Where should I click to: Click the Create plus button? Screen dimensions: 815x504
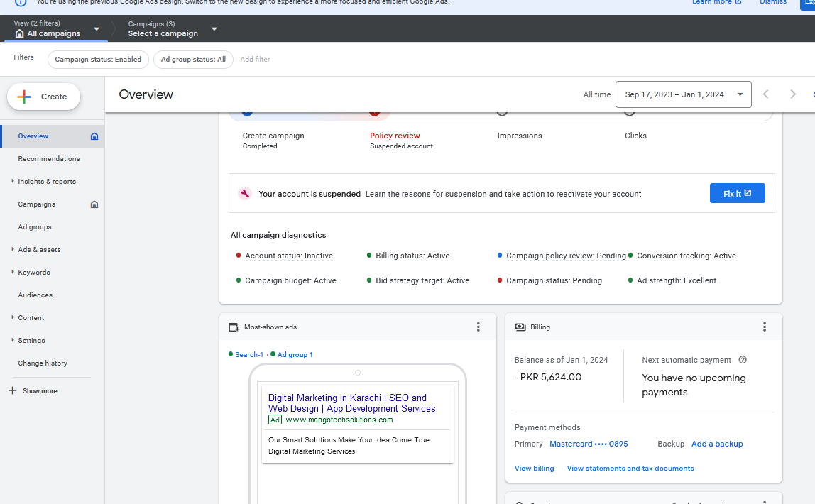pyautogui.click(x=44, y=97)
